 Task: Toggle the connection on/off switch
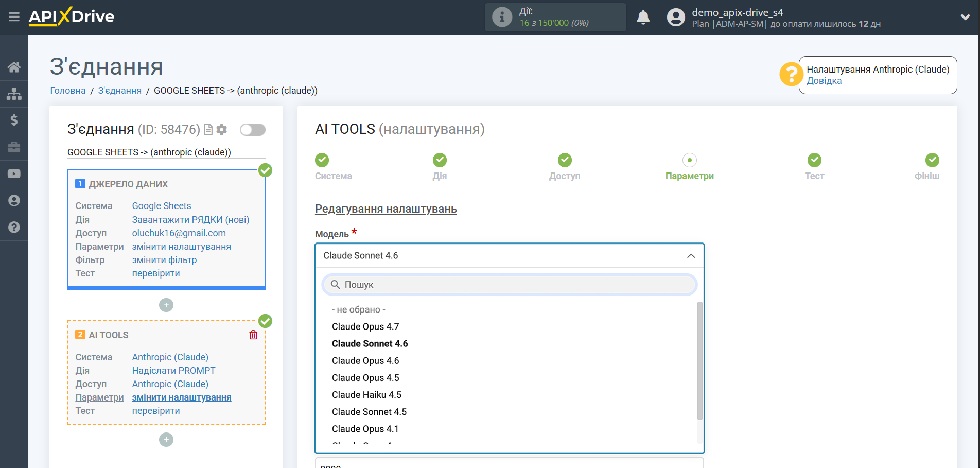[253, 130]
